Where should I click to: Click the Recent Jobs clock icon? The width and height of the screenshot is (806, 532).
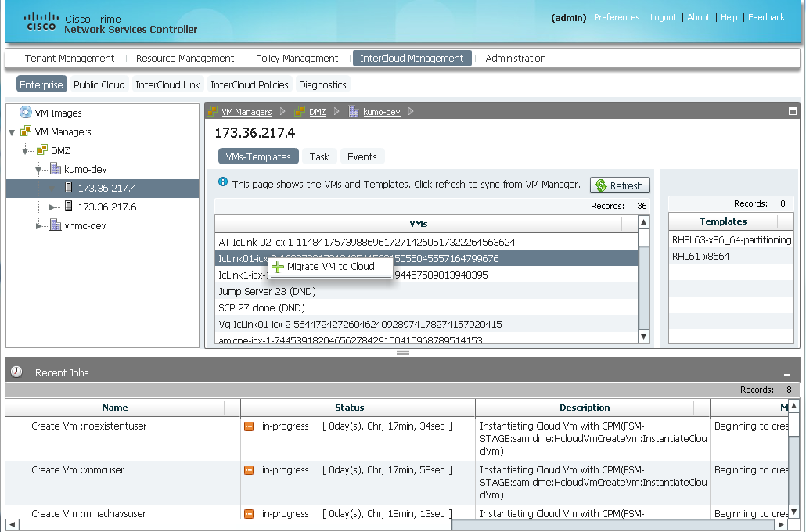pos(16,372)
